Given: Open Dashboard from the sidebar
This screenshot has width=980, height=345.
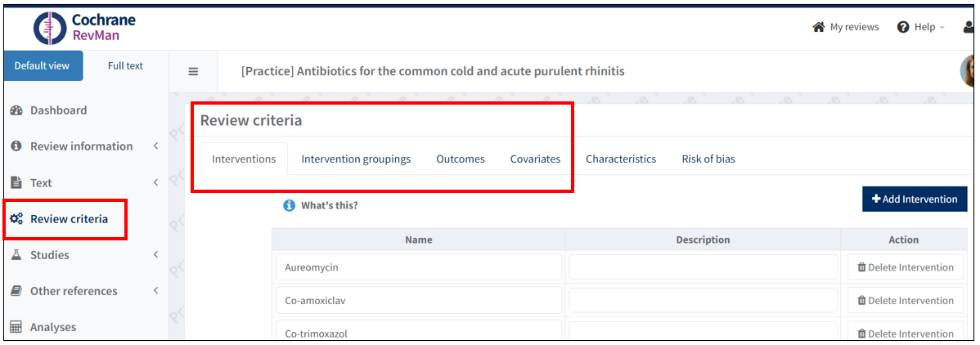Looking at the screenshot, I should pos(58,110).
